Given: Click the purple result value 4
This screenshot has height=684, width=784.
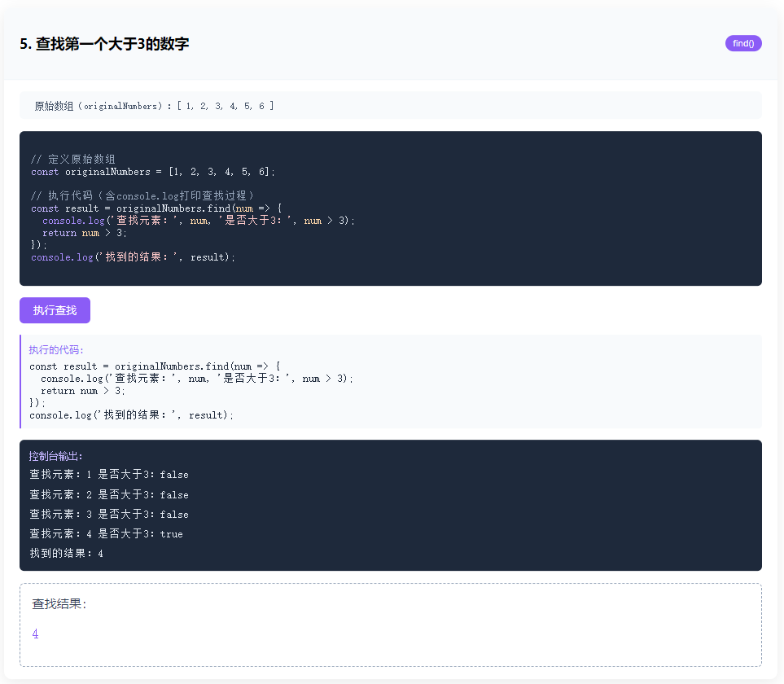Looking at the screenshot, I should point(36,634).
